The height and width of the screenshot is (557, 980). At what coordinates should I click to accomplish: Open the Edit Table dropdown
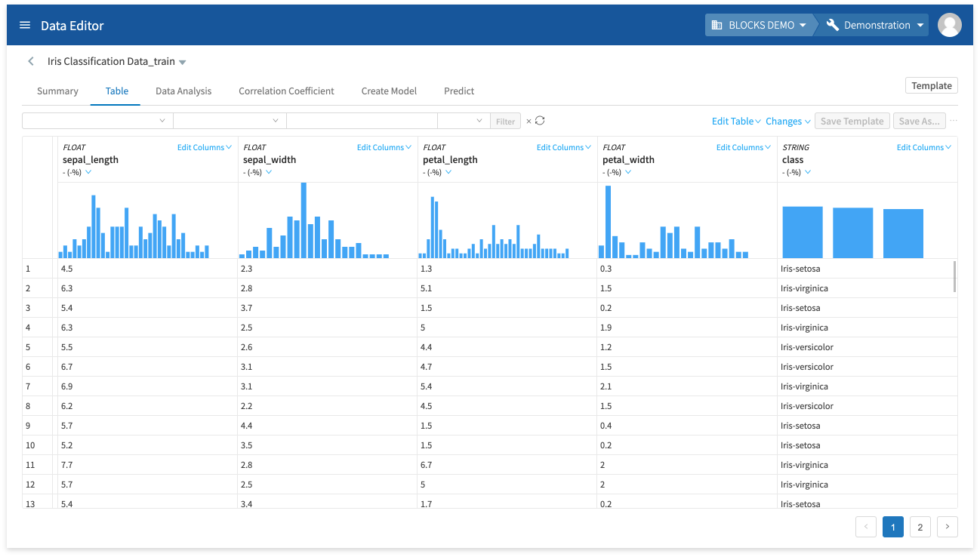[x=736, y=121]
